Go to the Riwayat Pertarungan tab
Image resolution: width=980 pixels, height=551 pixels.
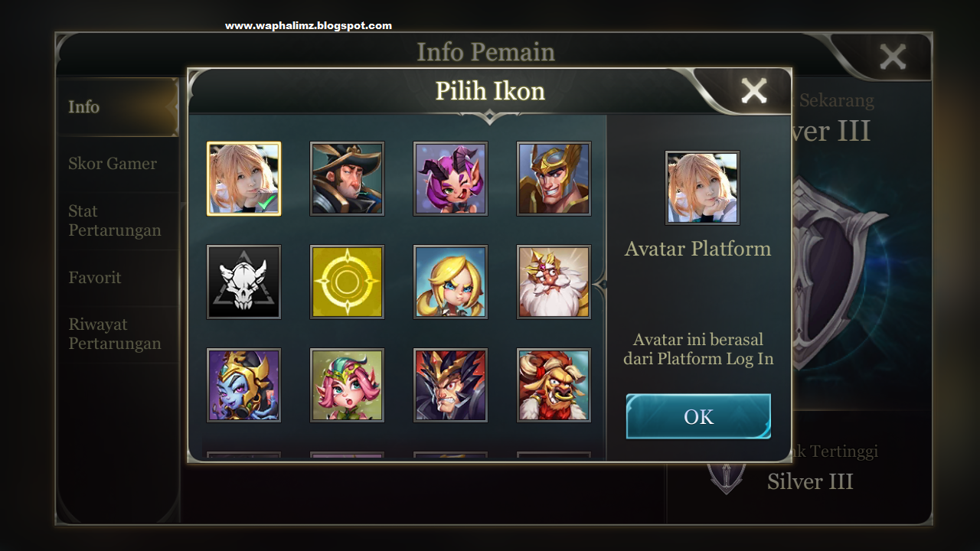pos(115,334)
